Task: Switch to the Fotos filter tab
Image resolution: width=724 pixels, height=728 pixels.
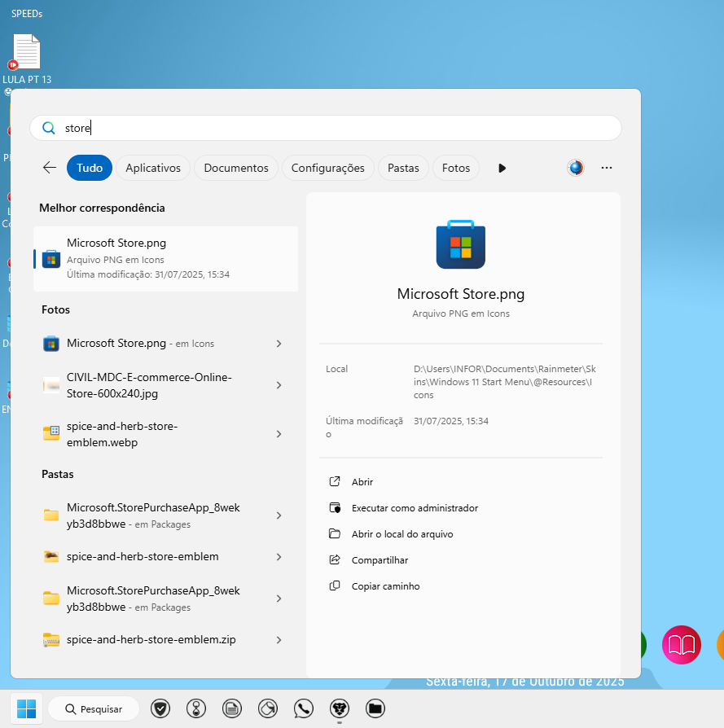Action: 455,168
